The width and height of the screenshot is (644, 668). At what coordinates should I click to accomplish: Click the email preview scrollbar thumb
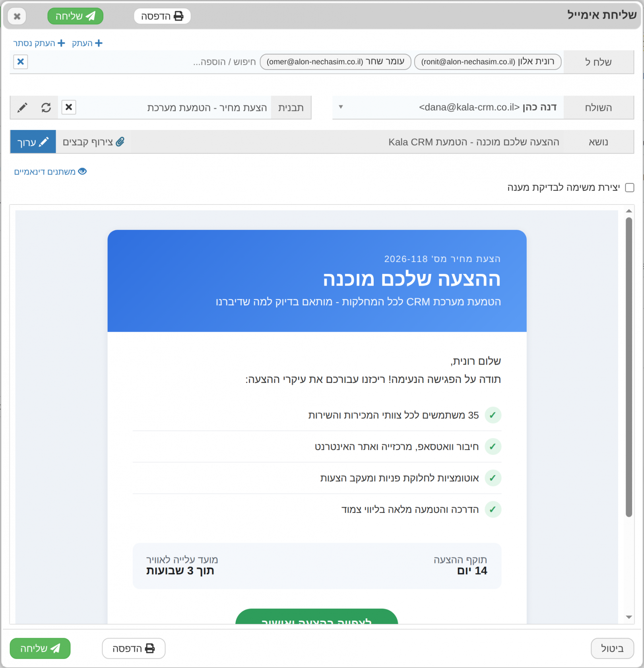pos(629,367)
